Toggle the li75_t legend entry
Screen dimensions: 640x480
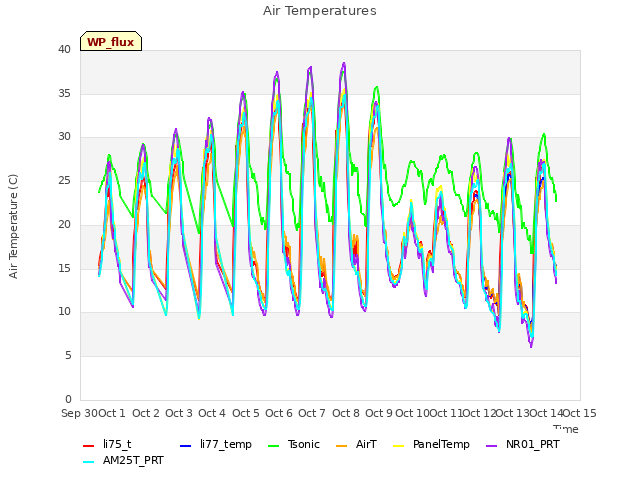pyautogui.click(x=107, y=444)
